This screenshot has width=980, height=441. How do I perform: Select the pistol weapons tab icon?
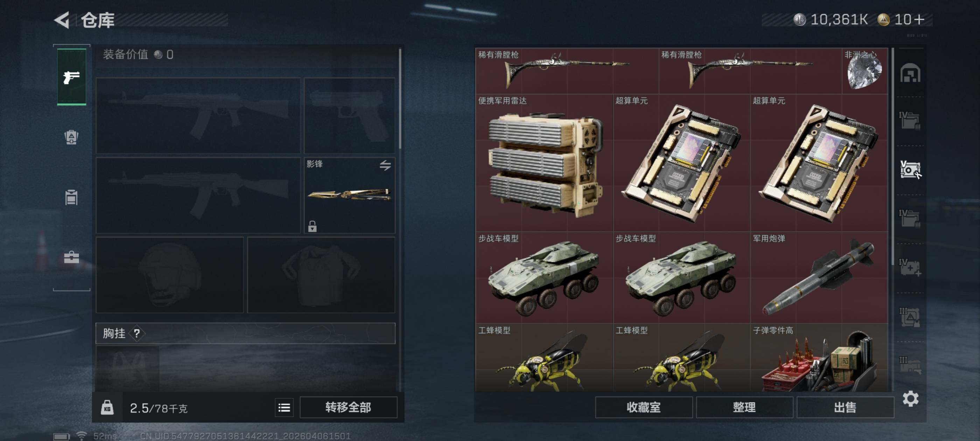click(x=71, y=77)
